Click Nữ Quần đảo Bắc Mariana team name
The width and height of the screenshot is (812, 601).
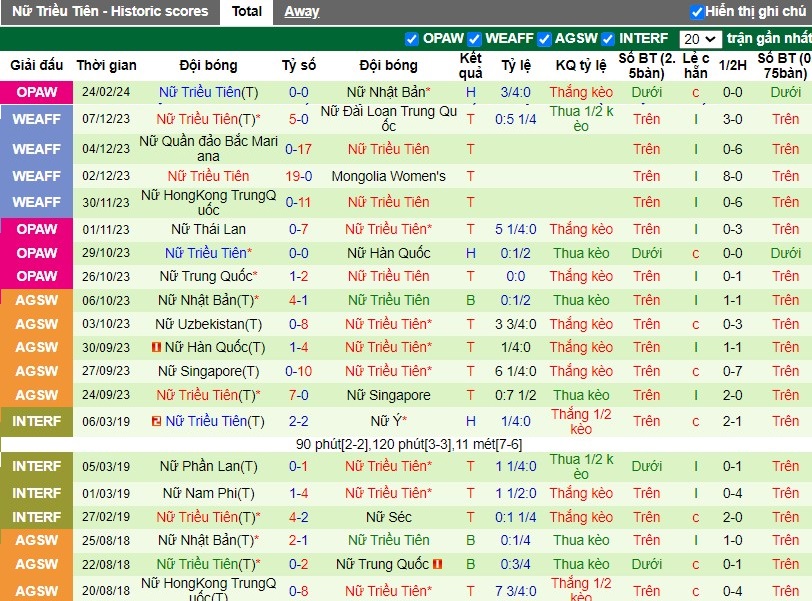[x=208, y=149]
